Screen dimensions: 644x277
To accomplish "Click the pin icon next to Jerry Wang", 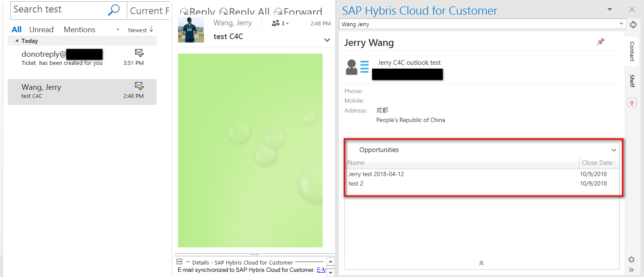I will point(601,42).
